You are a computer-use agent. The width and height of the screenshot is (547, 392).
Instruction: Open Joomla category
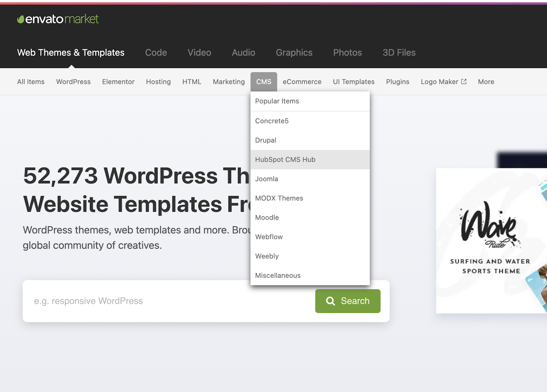pos(267,179)
